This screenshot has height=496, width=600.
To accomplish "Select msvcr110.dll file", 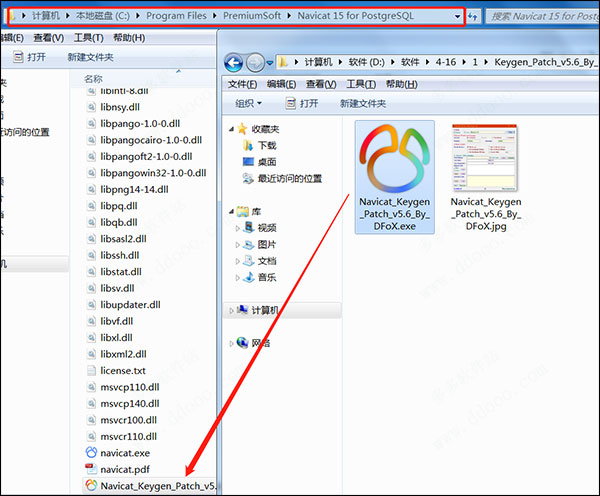I will click(x=129, y=436).
